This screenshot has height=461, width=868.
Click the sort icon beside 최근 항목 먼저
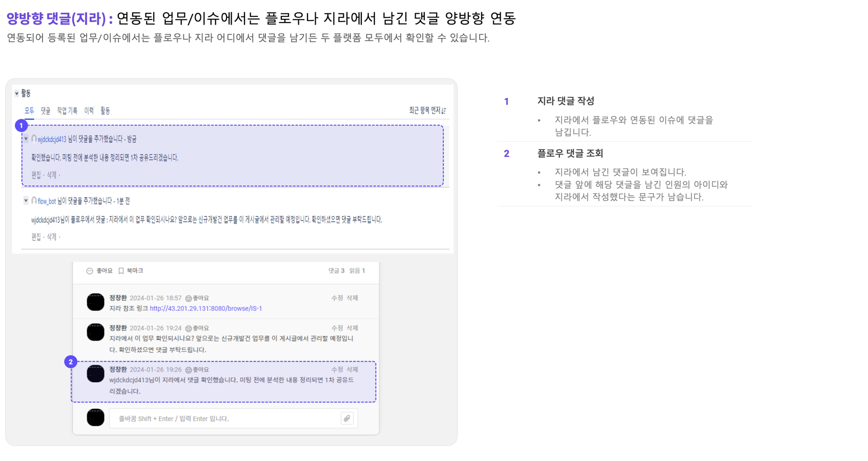coord(444,111)
